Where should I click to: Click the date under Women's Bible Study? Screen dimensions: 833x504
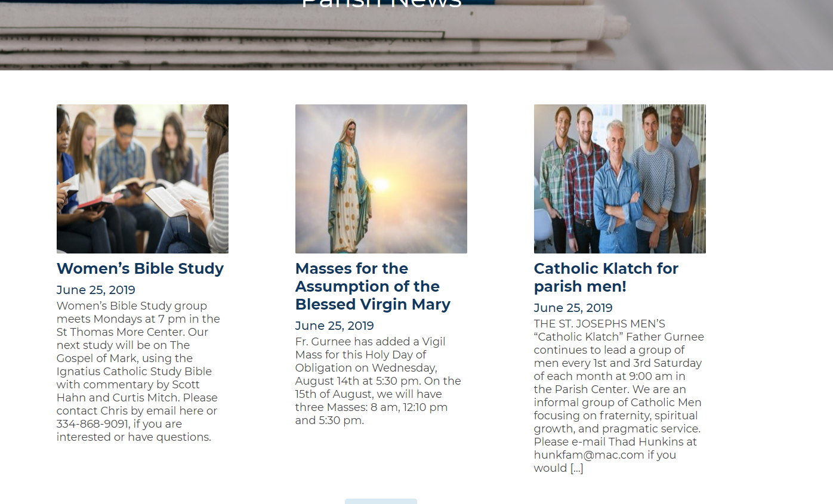[x=96, y=290]
